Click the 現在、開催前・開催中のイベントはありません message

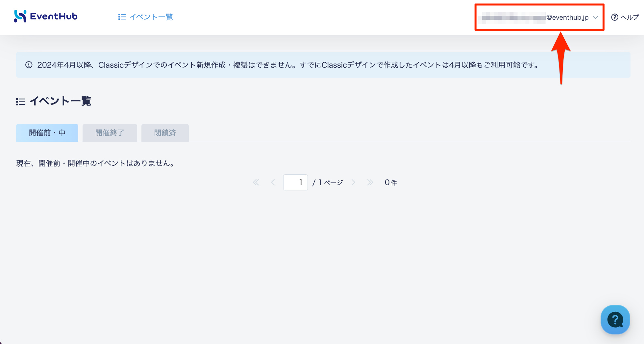tap(96, 163)
